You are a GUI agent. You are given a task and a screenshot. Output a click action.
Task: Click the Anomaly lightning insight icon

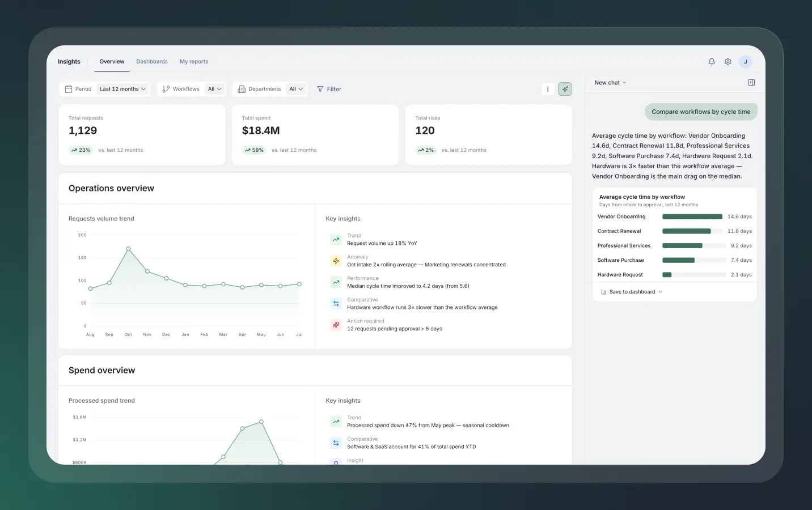tap(336, 261)
